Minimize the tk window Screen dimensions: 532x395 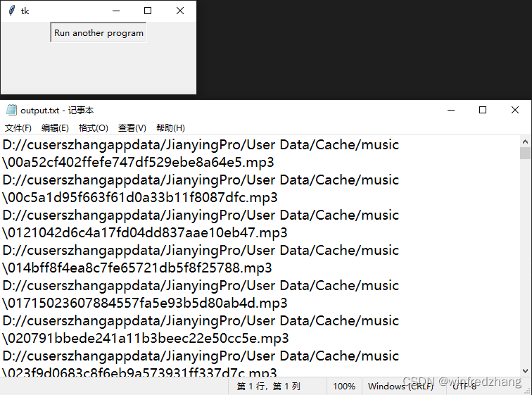[x=116, y=11]
